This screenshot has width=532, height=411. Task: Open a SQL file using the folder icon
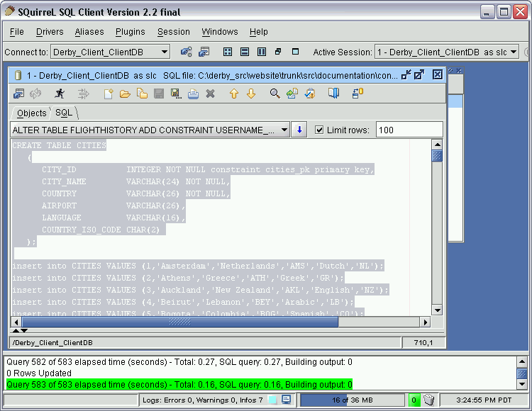coord(125,94)
